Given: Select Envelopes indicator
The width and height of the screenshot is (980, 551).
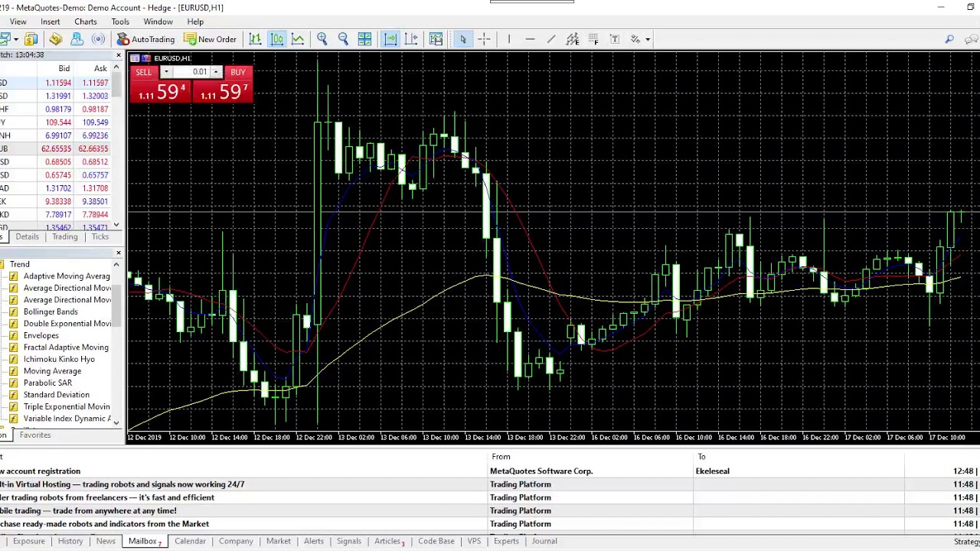Looking at the screenshot, I should (41, 335).
